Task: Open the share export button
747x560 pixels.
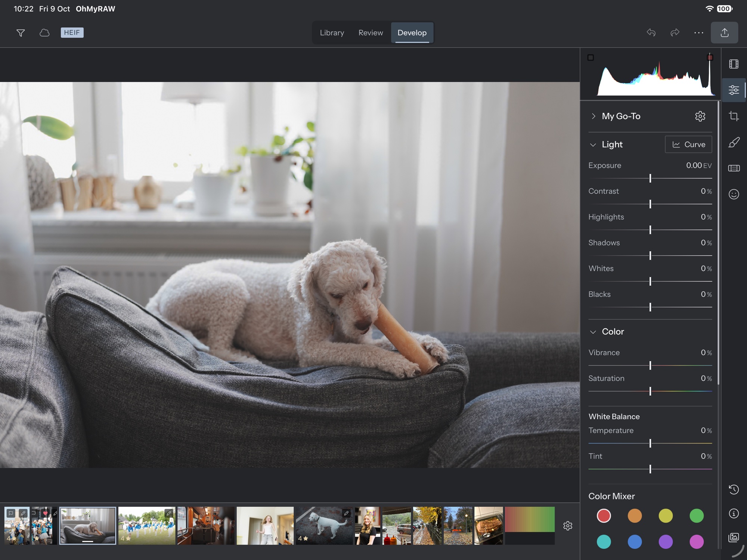Action: click(724, 32)
